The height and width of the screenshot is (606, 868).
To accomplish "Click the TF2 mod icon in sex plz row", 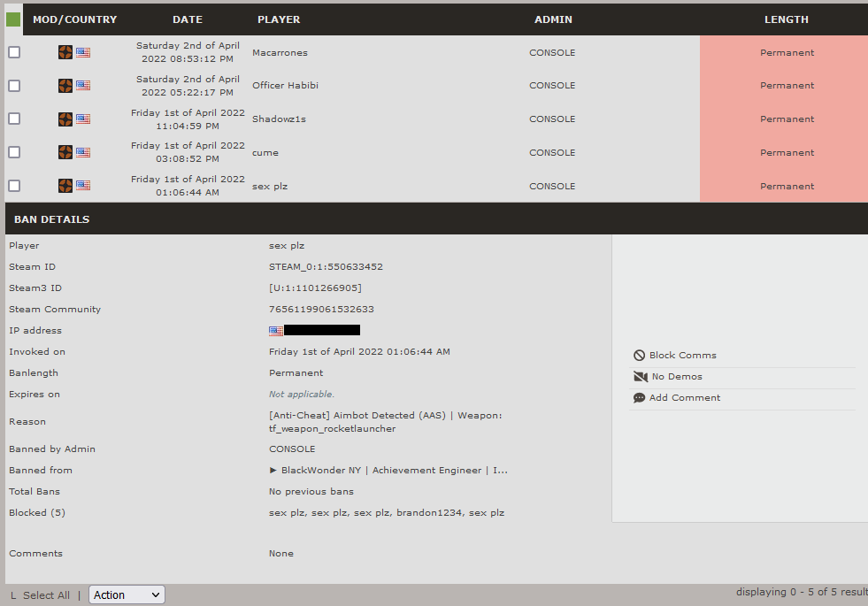I will (x=65, y=186).
